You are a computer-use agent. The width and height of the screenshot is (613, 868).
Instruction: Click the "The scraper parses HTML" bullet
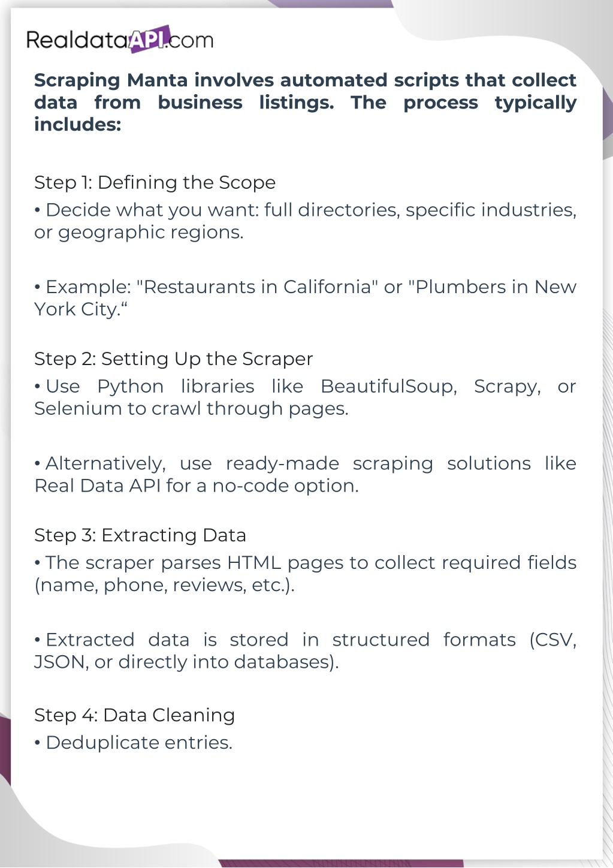(305, 563)
